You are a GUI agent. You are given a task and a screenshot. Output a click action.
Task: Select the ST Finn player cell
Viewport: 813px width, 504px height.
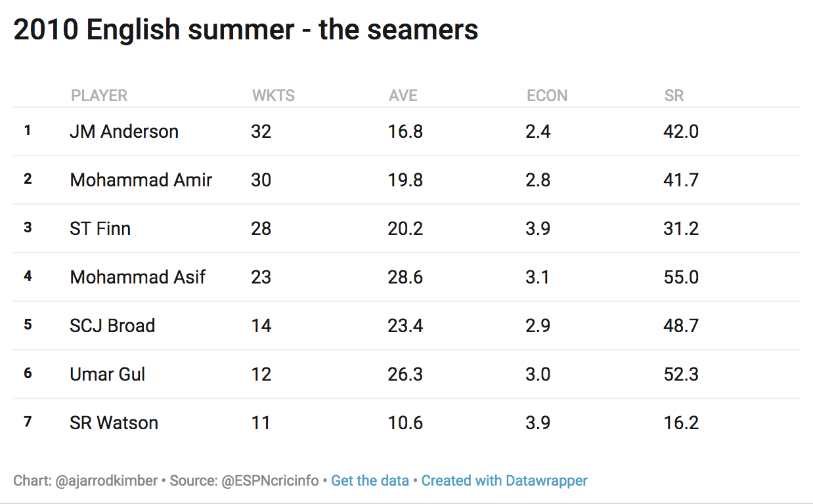coord(100,229)
